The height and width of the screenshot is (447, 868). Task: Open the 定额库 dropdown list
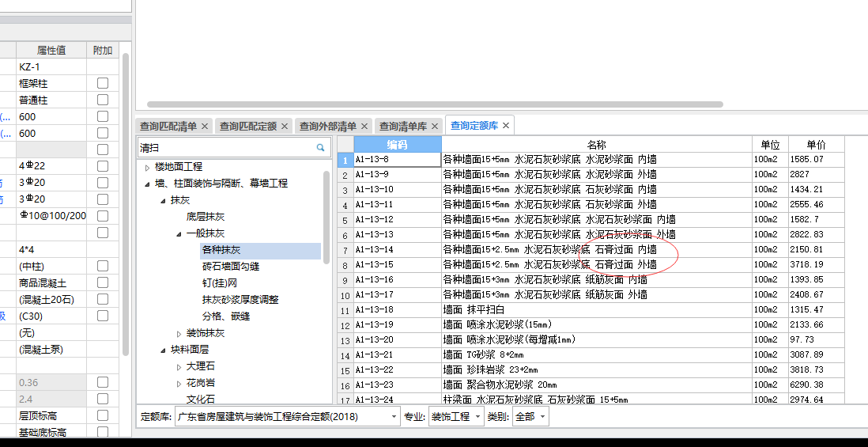click(394, 416)
